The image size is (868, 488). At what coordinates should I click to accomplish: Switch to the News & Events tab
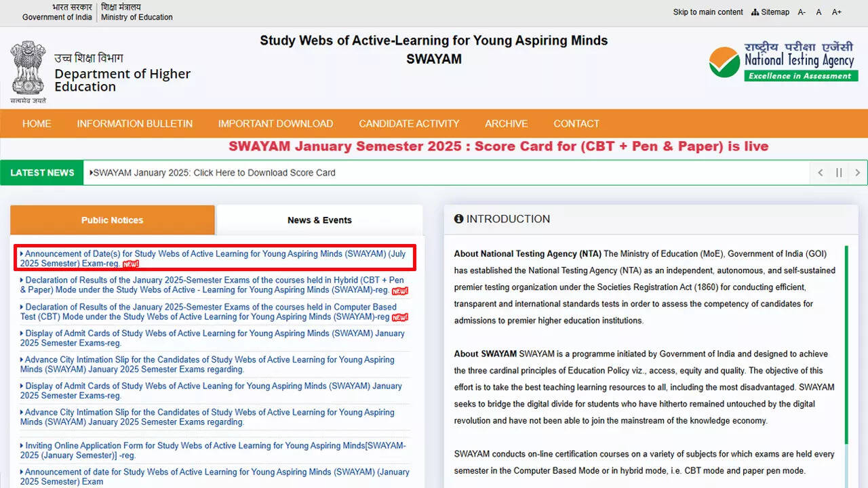319,220
